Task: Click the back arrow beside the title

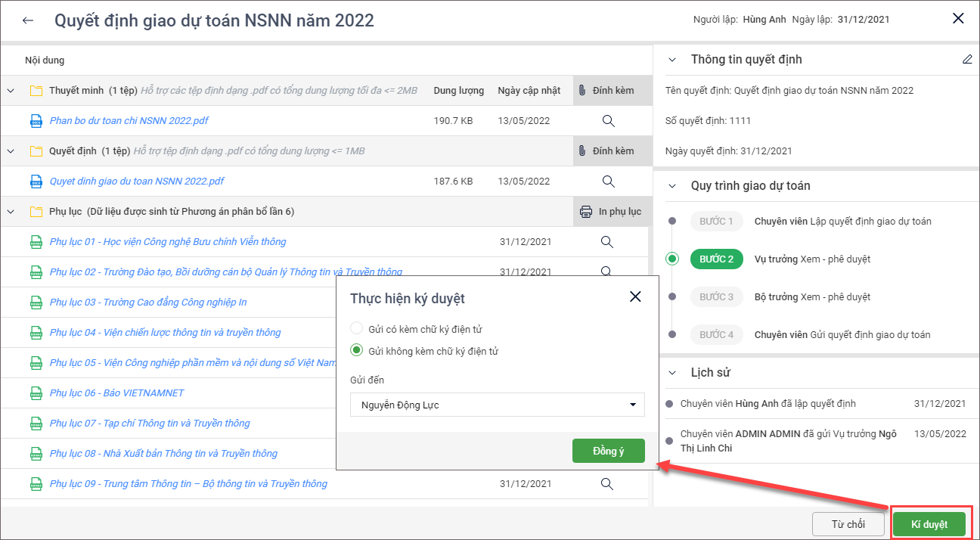Action: (28, 20)
